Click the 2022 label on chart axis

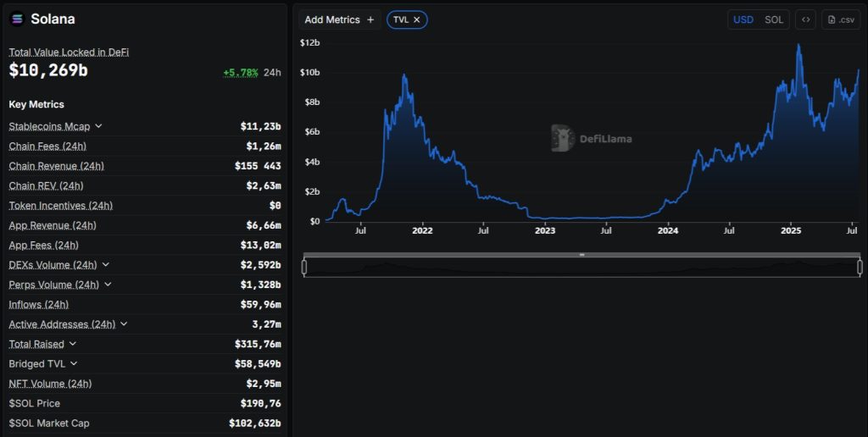pyautogui.click(x=422, y=230)
